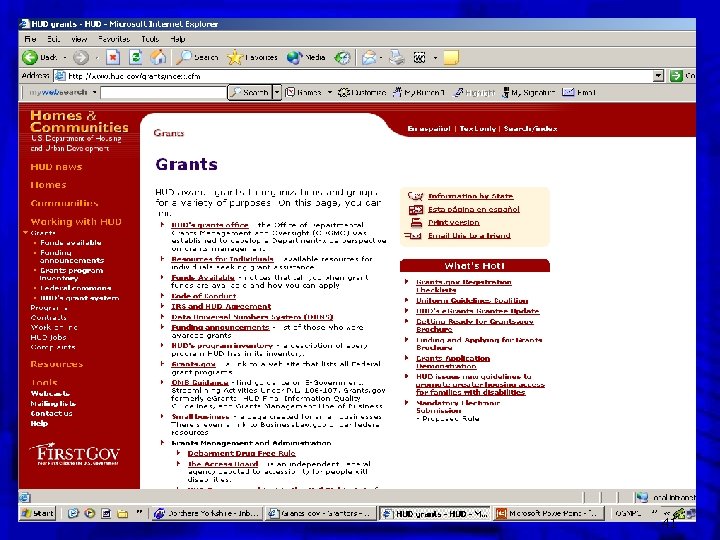
Task: Open Working with HUD sidebar section
Action: [76, 222]
